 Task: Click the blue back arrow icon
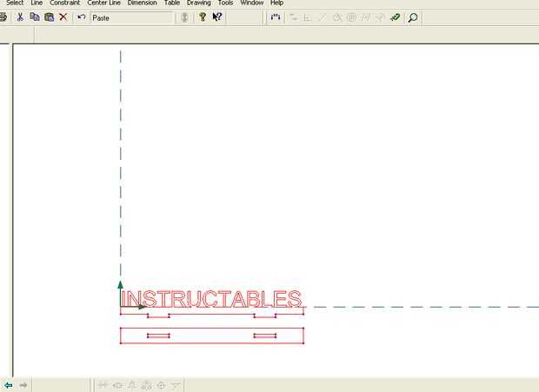coord(8,385)
